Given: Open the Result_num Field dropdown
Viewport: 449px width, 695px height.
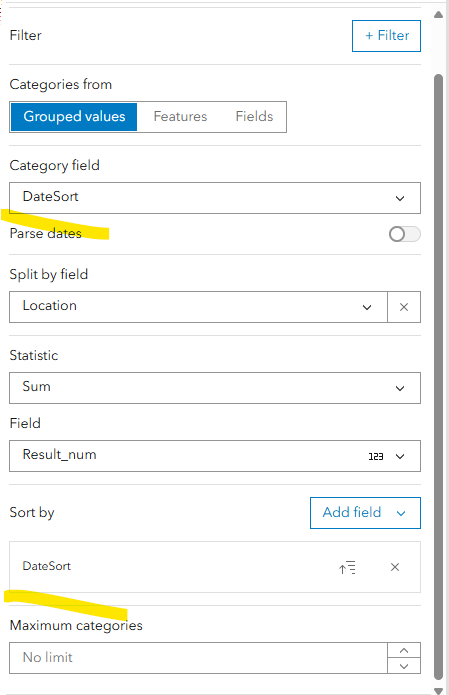Looking at the screenshot, I should coord(215,456).
